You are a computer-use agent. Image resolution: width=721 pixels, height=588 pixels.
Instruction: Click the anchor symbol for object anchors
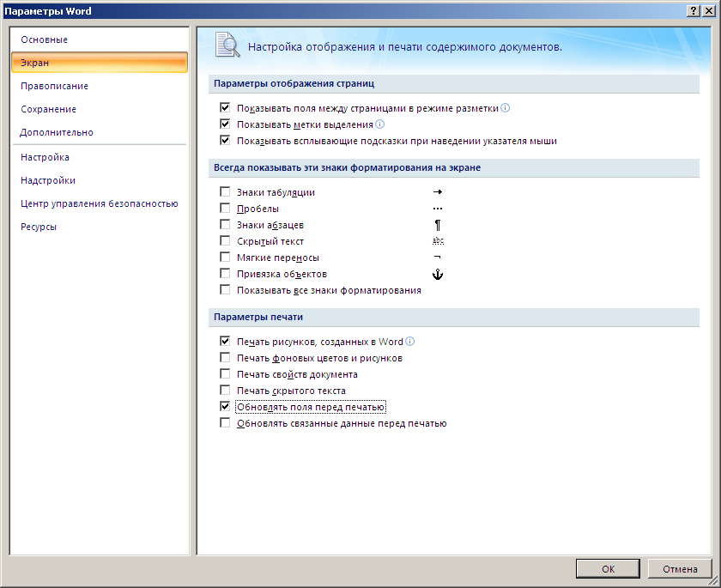click(x=437, y=275)
